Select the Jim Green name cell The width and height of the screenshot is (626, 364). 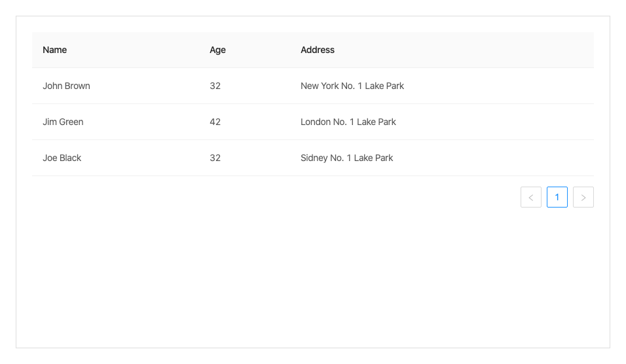(x=63, y=122)
